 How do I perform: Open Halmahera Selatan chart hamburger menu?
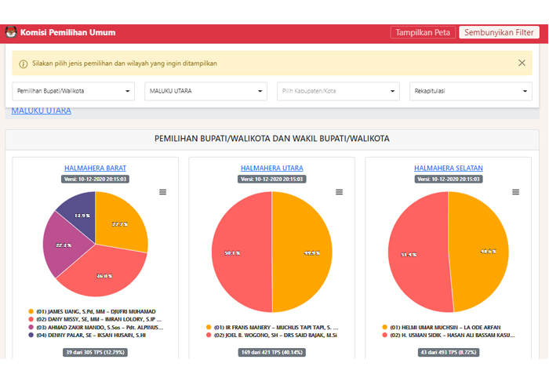tap(516, 192)
